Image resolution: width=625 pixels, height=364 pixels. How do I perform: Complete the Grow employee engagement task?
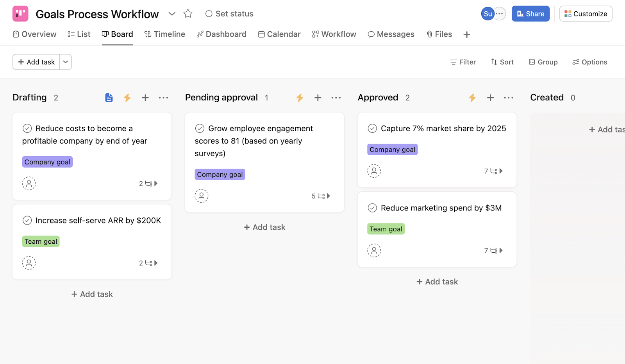200,128
